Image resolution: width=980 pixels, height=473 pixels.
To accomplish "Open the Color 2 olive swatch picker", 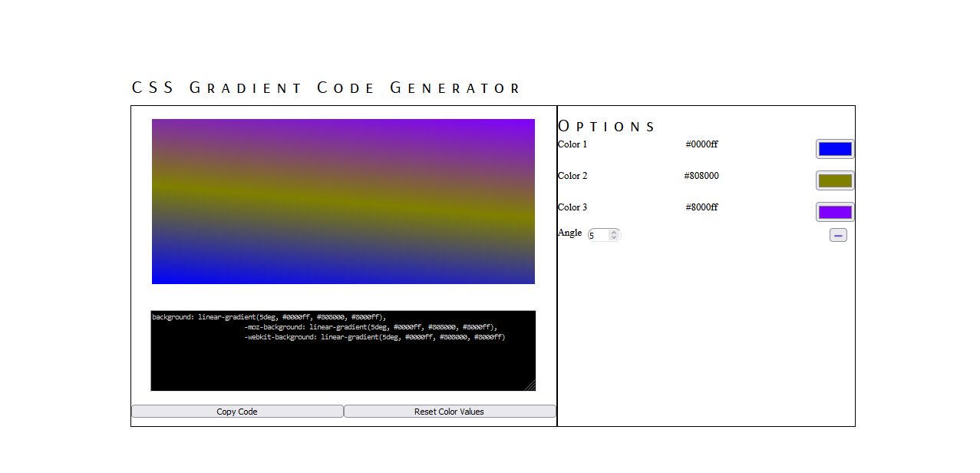I will (835, 180).
